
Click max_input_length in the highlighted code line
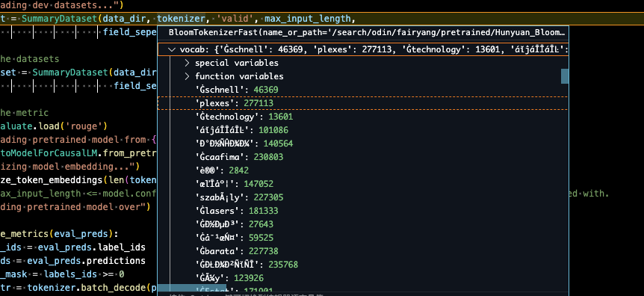(x=308, y=19)
